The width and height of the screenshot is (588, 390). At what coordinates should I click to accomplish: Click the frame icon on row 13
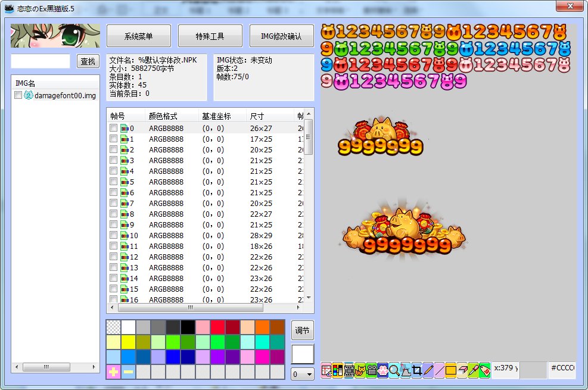[125, 267]
